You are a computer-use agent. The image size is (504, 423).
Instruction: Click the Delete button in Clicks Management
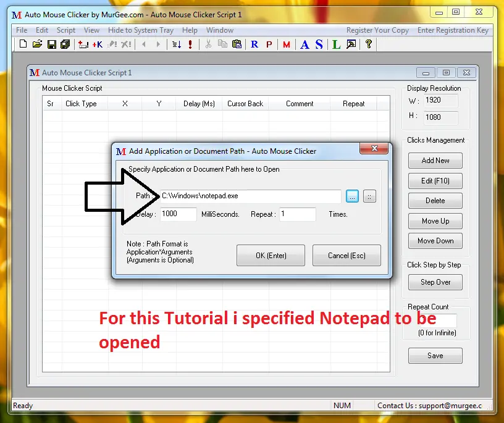[435, 201]
